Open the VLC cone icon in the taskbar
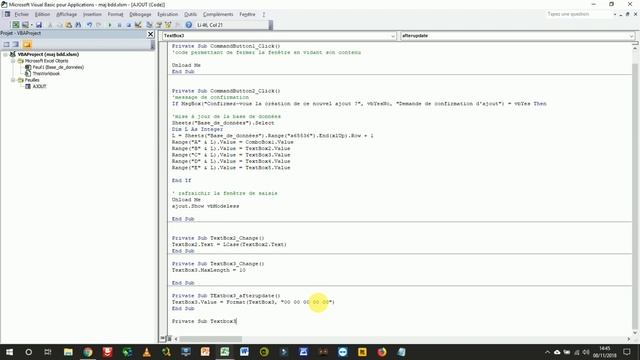This screenshot has height=360, width=640. [147, 352]
